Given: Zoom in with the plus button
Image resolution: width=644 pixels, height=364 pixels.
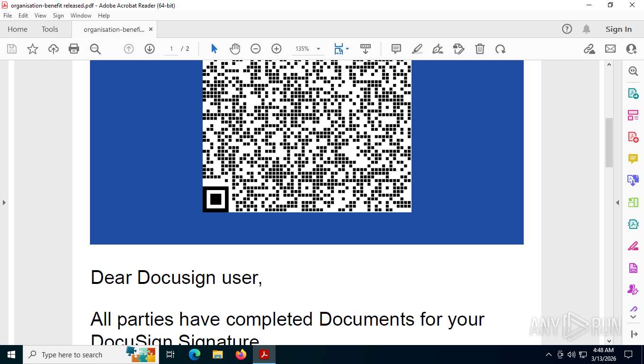Looking at the screenshot, I should (x=277, y=49).
